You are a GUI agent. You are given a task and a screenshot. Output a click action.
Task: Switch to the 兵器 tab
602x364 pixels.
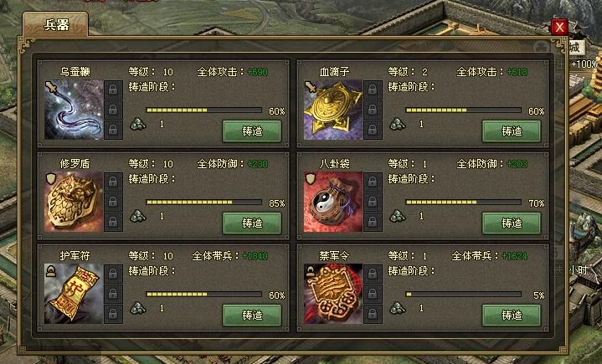click(56, 24)
